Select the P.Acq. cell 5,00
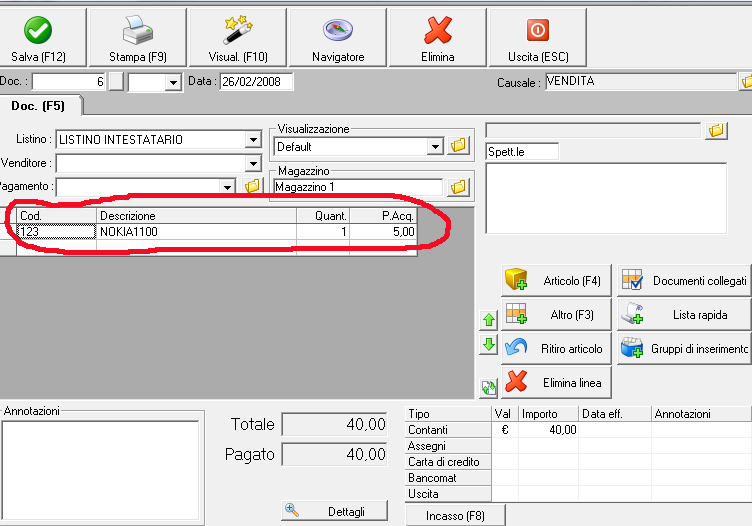Screen dimensions: 752x526 point(383,232)
